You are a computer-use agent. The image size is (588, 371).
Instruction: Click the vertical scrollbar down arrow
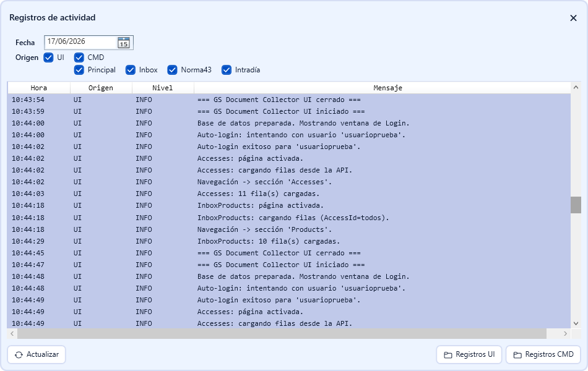click(576, 323)
